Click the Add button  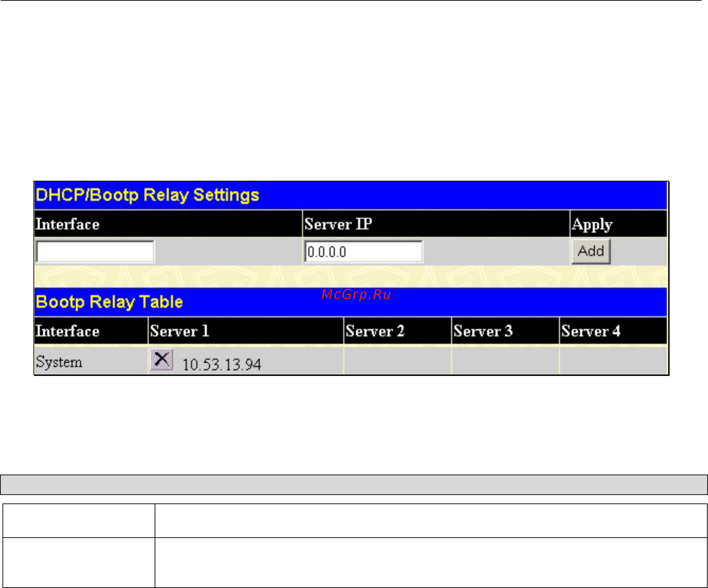[x=591, y=251]
